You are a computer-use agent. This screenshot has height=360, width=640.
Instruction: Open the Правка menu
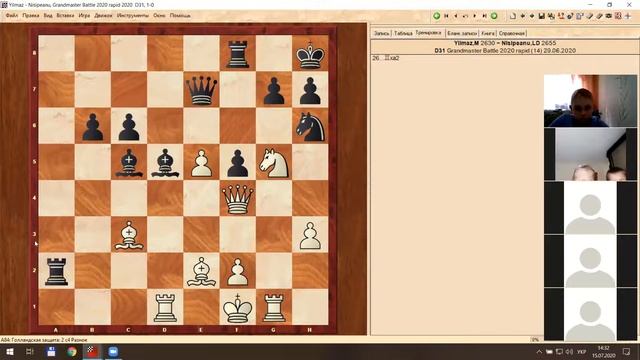(31, 16)
